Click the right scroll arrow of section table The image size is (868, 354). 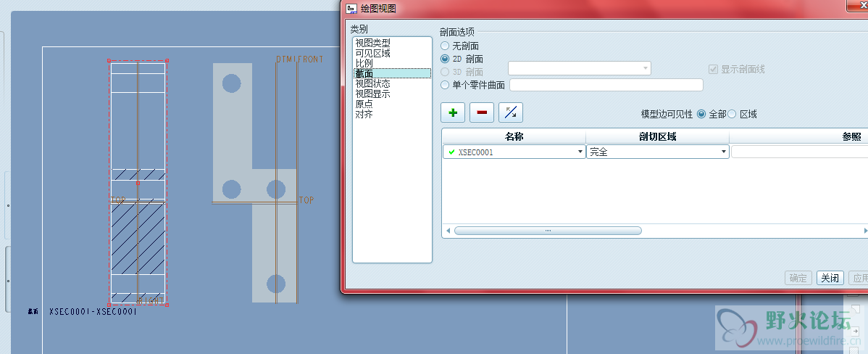tap(864, 231)
